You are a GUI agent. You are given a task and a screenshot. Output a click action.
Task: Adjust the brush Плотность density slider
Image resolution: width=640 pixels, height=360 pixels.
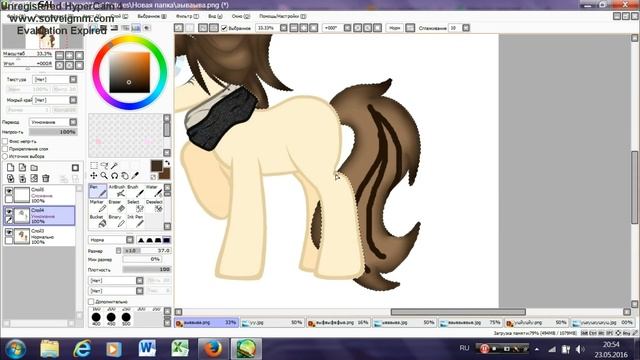(147, 269)
